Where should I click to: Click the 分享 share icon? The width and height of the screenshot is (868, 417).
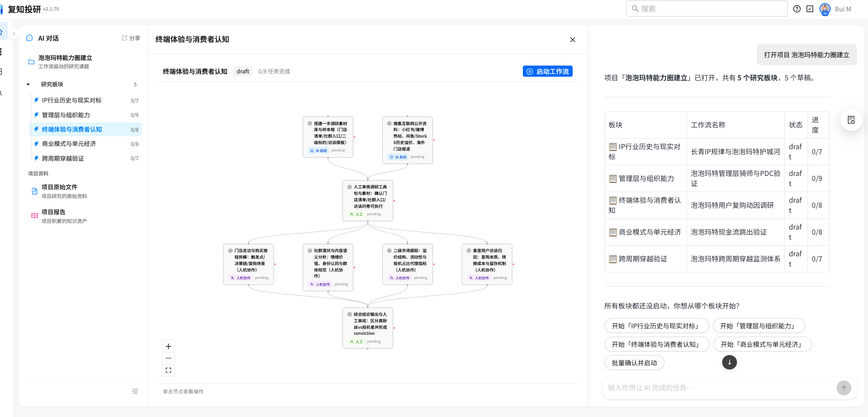pos(131,38)
